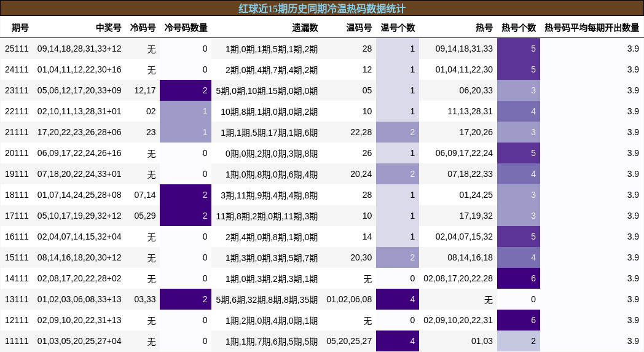Click warm numbers cell 22,28

coord(361,132)
